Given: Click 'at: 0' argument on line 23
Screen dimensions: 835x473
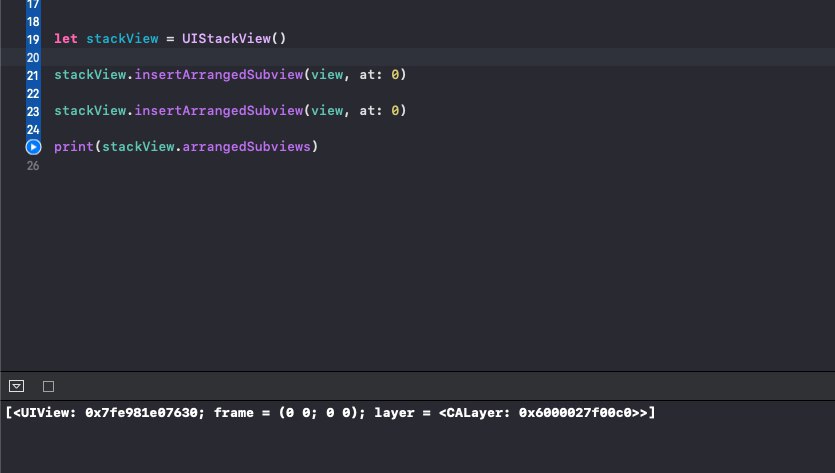Looking at the screenshot, I should 379,111.
